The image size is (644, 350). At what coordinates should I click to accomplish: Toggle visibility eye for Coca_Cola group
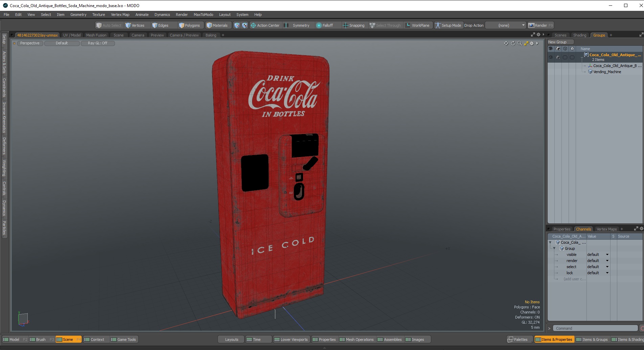[x=551, y=57]
